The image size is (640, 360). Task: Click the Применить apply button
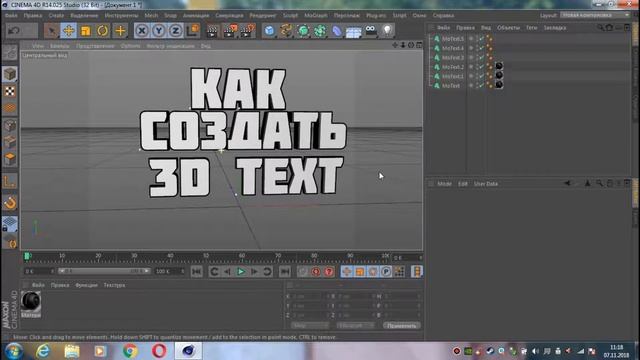tap(402, 326)
